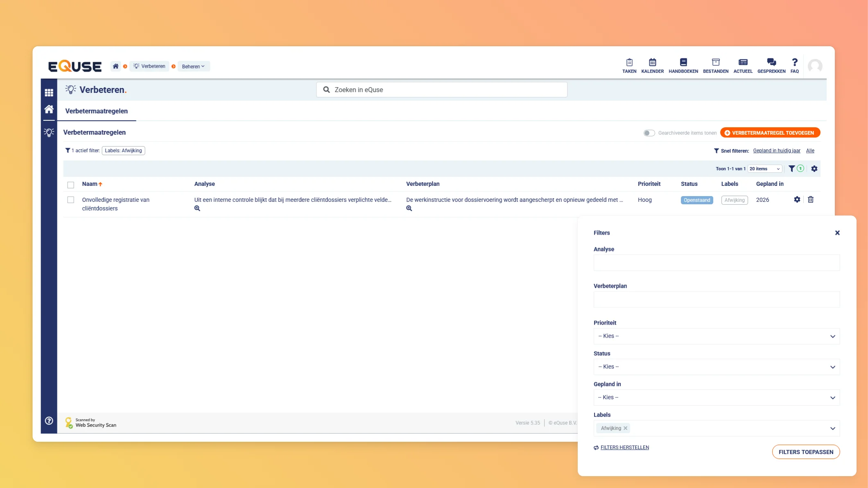
Task: Click the Zoeken in eQuse search field
Action: click(x=442, y=90)
